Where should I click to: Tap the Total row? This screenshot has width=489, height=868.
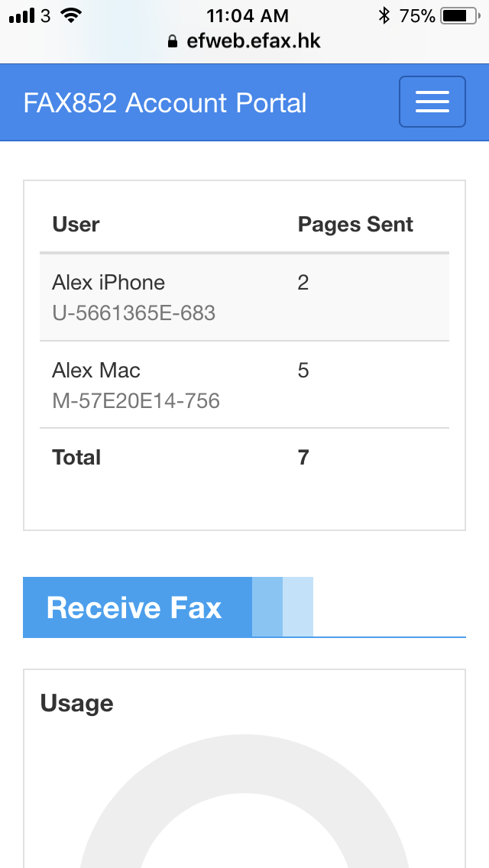pyautogui.click(x=244, y=458)
